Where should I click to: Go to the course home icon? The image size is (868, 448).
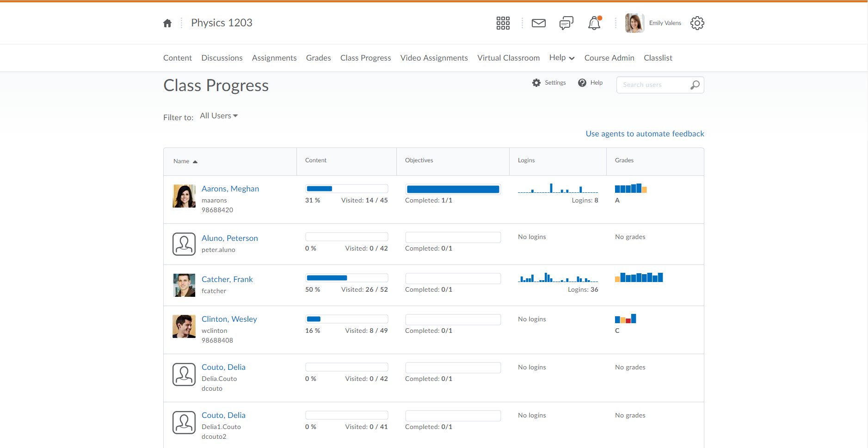tap(167, 23)
